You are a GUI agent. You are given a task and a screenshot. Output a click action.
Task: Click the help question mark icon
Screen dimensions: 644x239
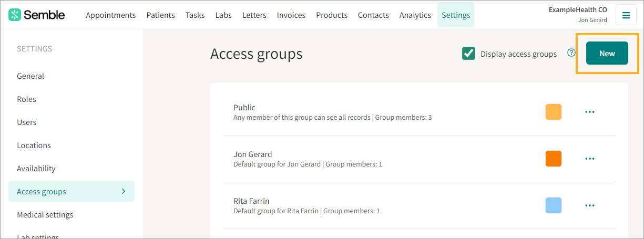[x=571, y=53]
